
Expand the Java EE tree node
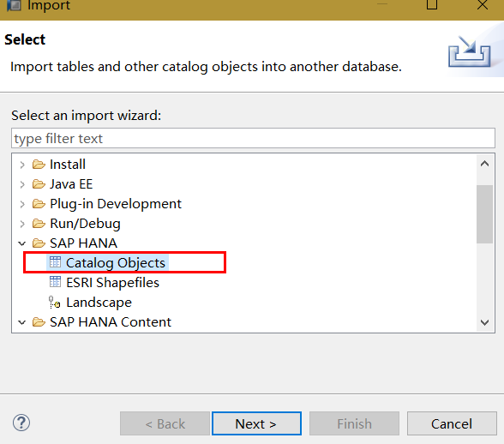[22, 184]
